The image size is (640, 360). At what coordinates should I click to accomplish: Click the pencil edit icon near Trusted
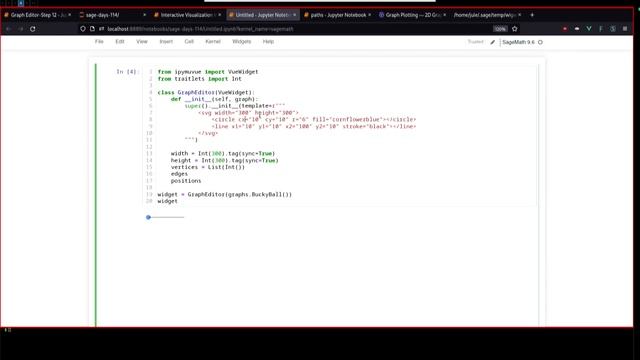tap(493, 42)
